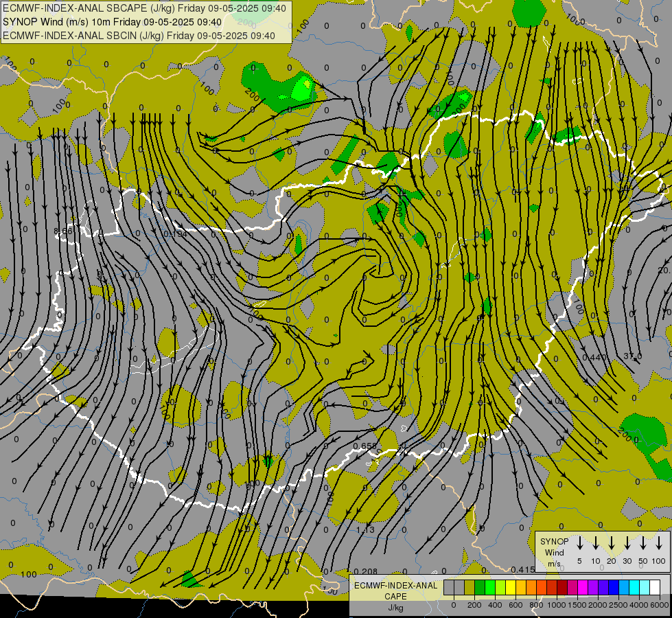The height and width of the screenshot is (618, 672).
Task: Click the 4000 tick label on CAPE scale
Action: click(x=639, y=605)
